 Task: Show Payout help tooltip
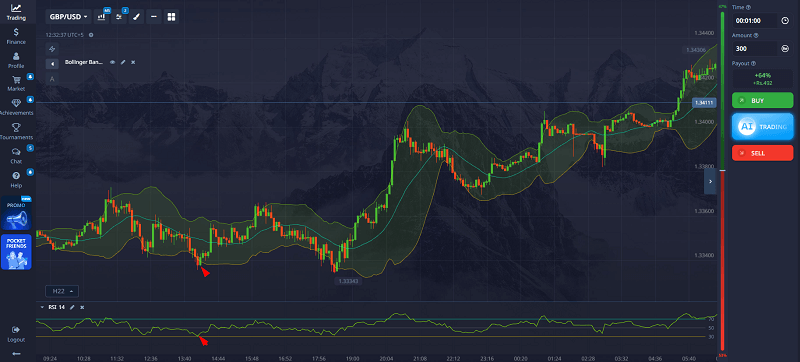[x=754, y=63]
